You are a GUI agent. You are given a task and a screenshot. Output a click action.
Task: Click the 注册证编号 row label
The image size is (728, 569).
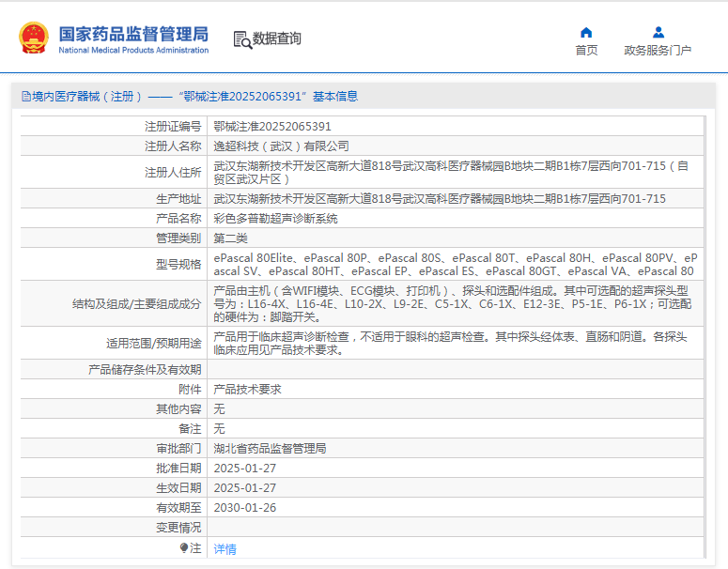[173, 126]
